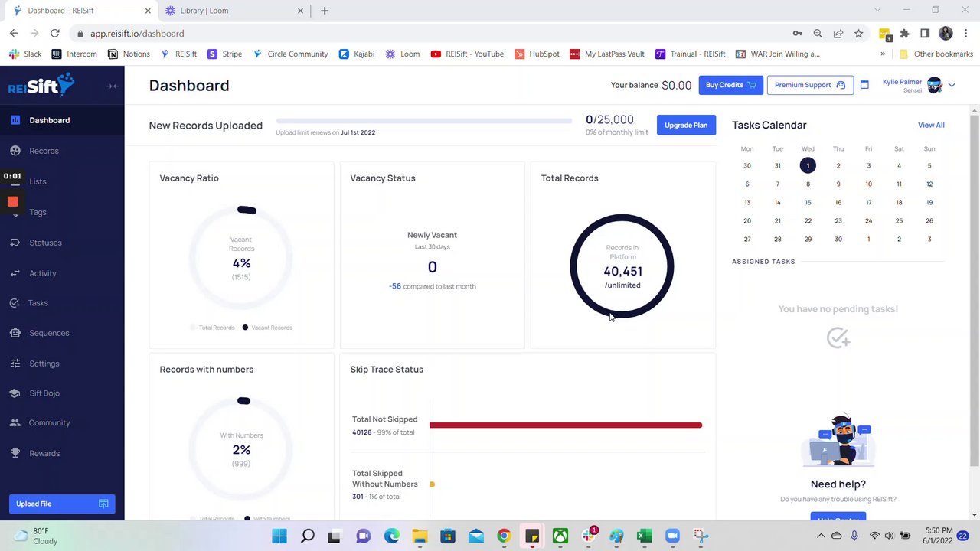Viewport: 980px width, 551px height.
Task: Select June 15 on the Tasks Calendar
Action: pyautogui.click(x=808, y=202)
